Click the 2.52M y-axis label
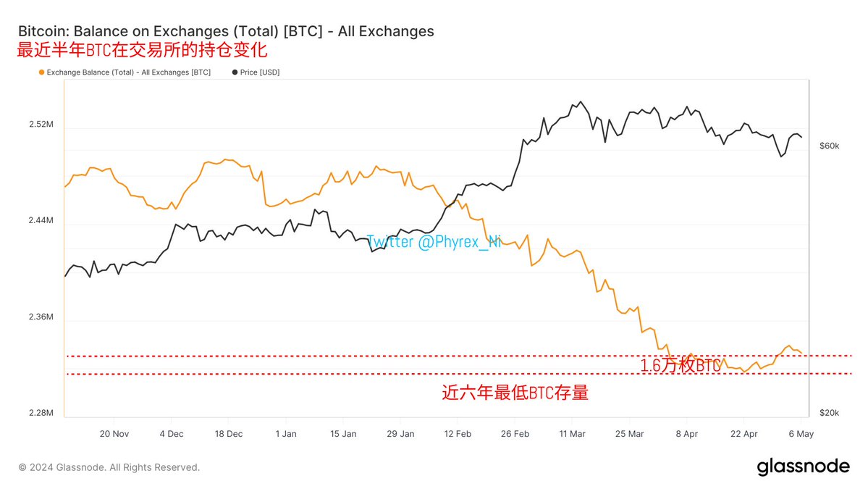Image resolution: width=868 pixels, height=489 pixels. [41, 125]
